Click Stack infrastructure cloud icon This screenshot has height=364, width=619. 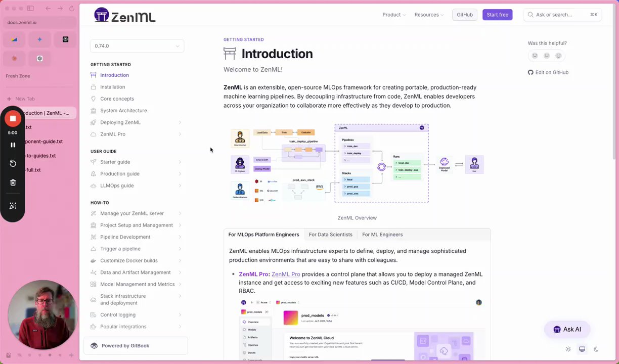(93, 299)
